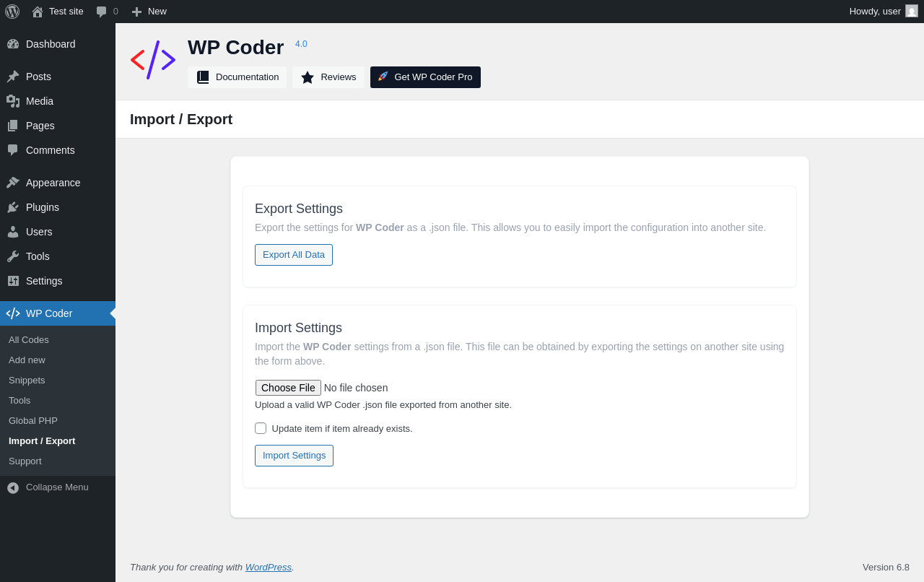Image resolution: width=924 pixels, height=582 pixels.
Task: Click the Comments icon in sidebar
Action: [x=13, y=150]
